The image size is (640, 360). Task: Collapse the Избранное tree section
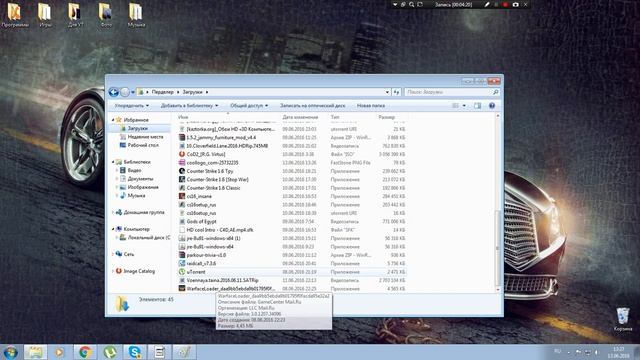(x=113, y=120)
